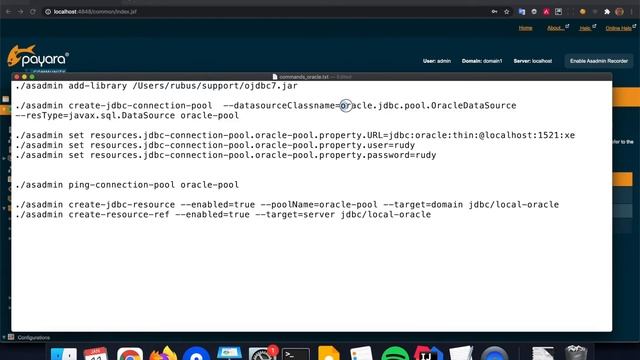Screen dimensions: 640x360
Task: Open Google Chrome from the dock
Action: click(130, 354)
